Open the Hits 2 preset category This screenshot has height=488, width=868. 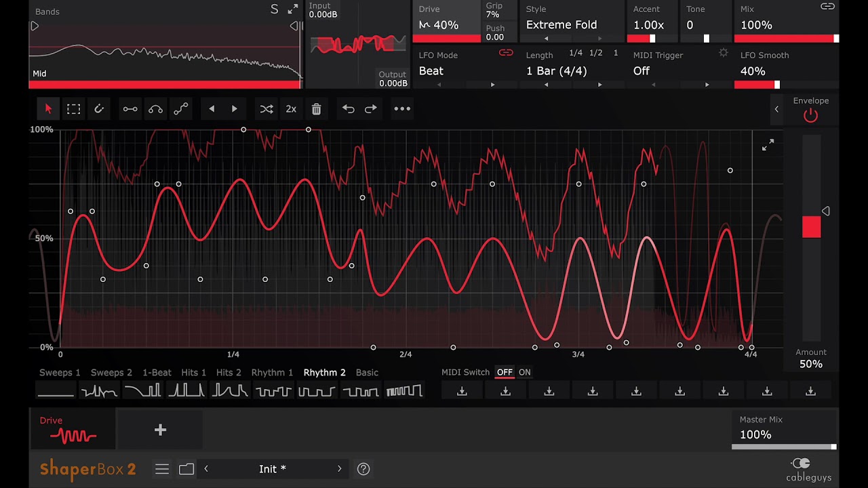(229, 372)
